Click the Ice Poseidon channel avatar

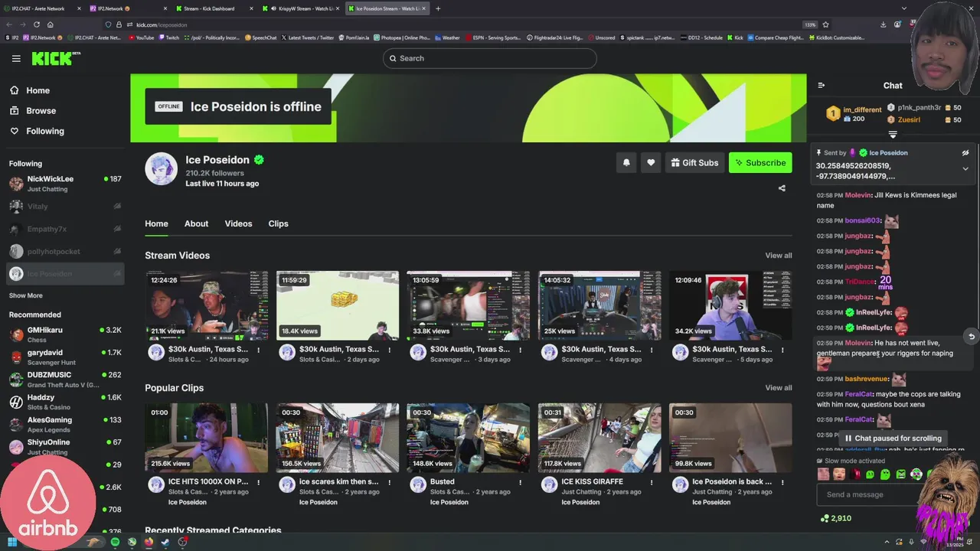(x=162, y=168)
